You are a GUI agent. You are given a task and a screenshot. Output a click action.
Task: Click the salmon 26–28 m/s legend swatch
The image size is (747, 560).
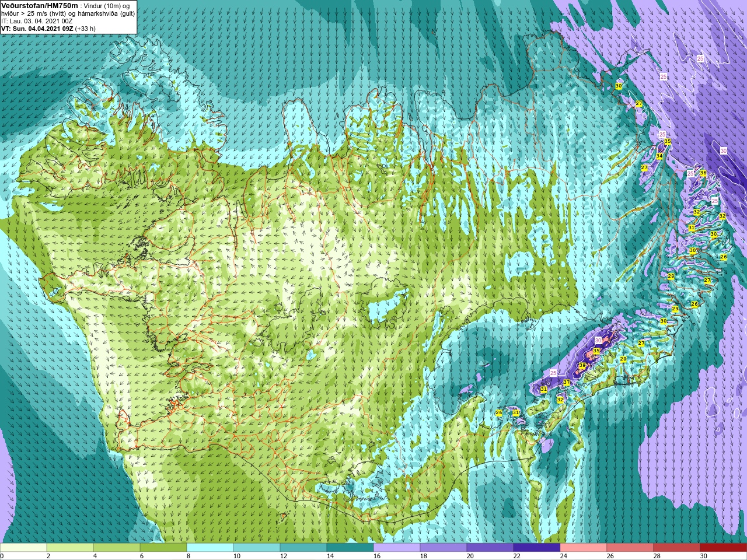(630, 548)
